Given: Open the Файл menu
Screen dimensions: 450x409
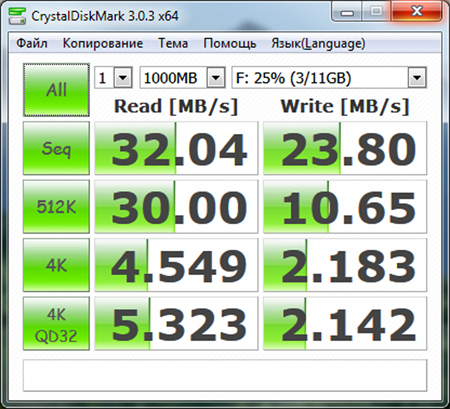Looking at the screenshot, I should pyautogui.click(x=32, y=43).
